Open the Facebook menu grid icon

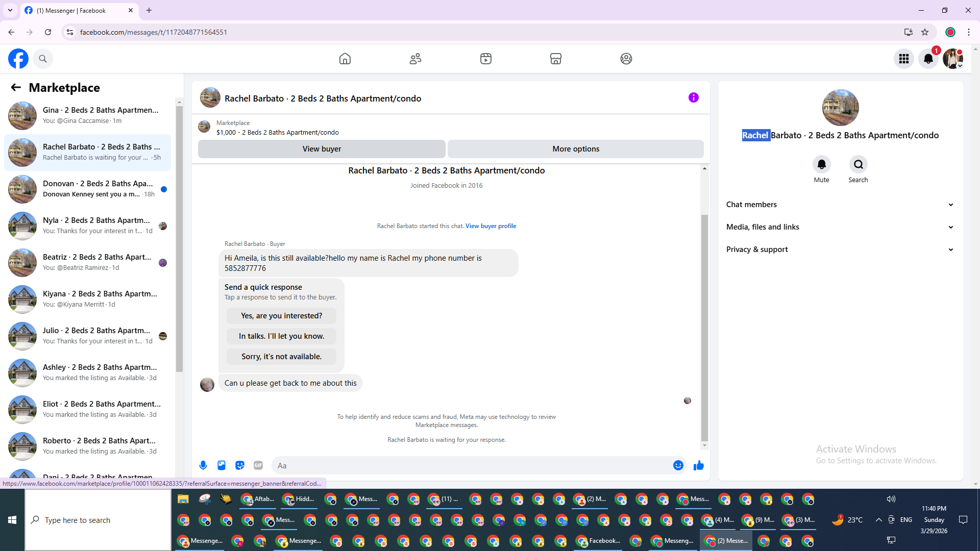click(904, 59)
